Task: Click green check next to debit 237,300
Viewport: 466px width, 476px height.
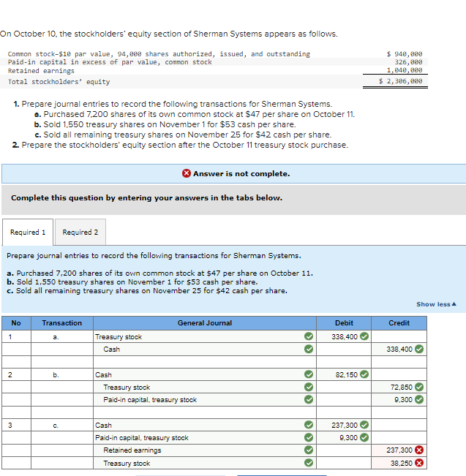Action: point(364,425)
